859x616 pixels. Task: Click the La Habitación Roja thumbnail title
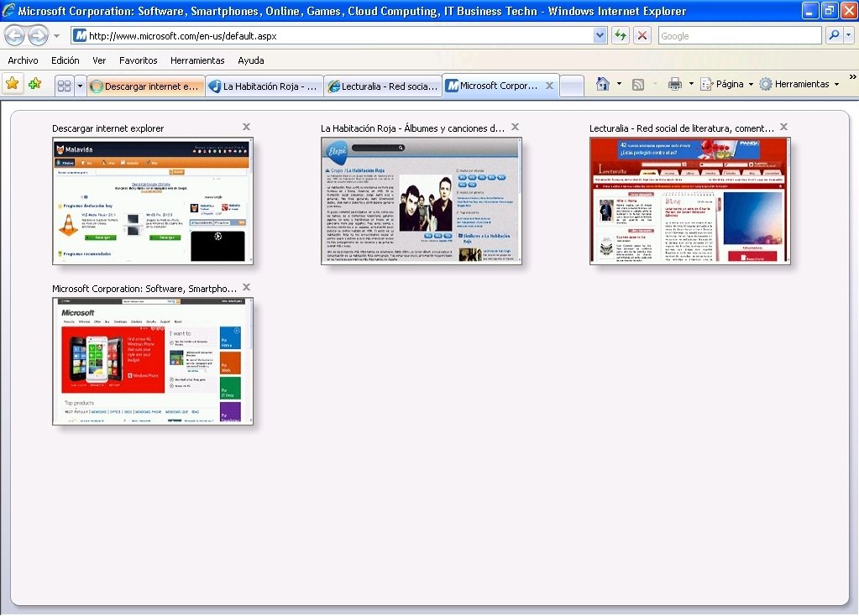coord(413,128)
